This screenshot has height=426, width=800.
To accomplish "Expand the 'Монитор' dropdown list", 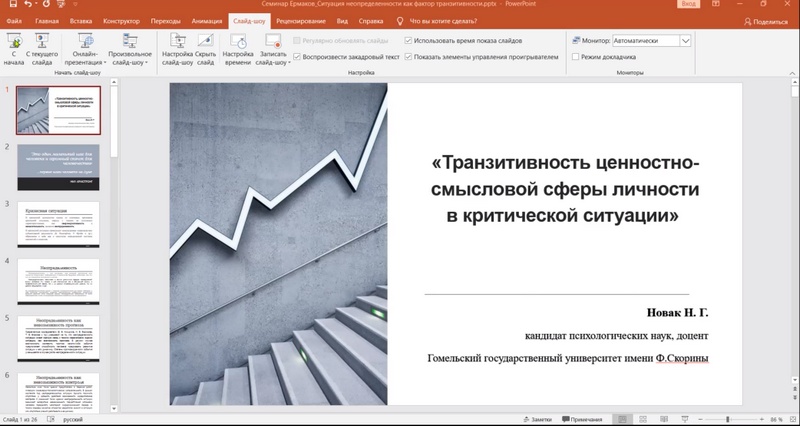I will [685, 41].
